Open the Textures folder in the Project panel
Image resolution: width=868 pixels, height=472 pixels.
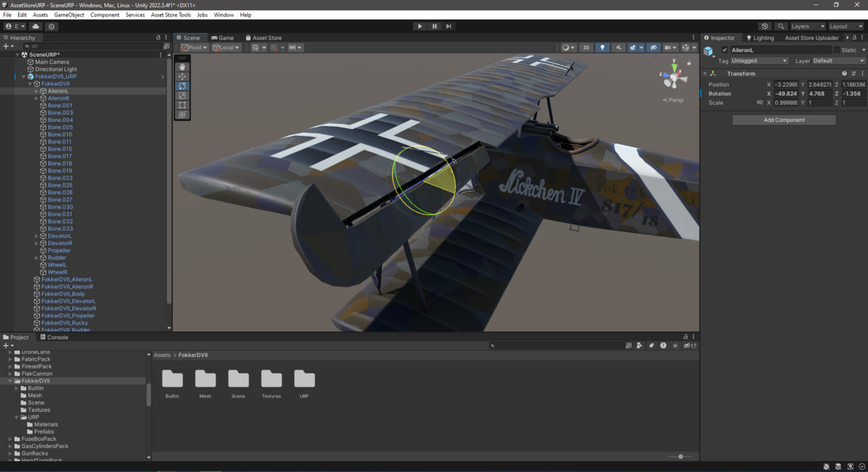tap(272, 380)
